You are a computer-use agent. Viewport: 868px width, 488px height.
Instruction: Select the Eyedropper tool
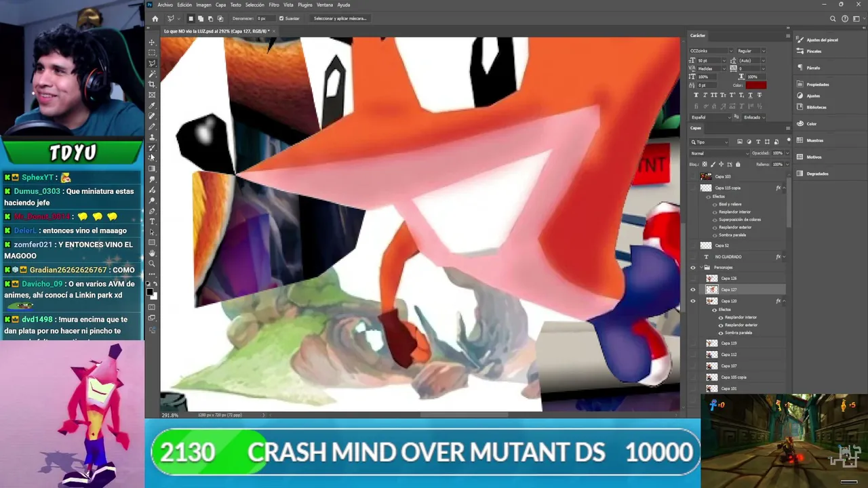tap(152, 105)
